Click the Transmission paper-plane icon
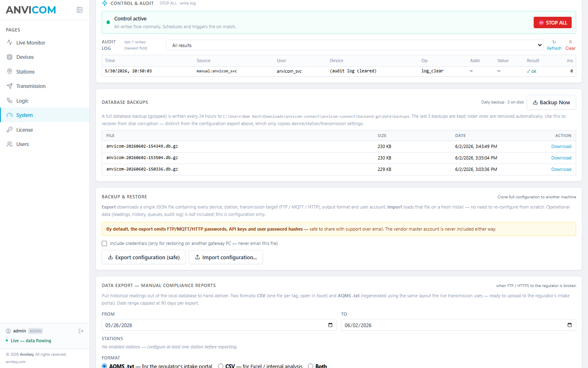The height and width of the screenshot is (368, 588). 9,86
